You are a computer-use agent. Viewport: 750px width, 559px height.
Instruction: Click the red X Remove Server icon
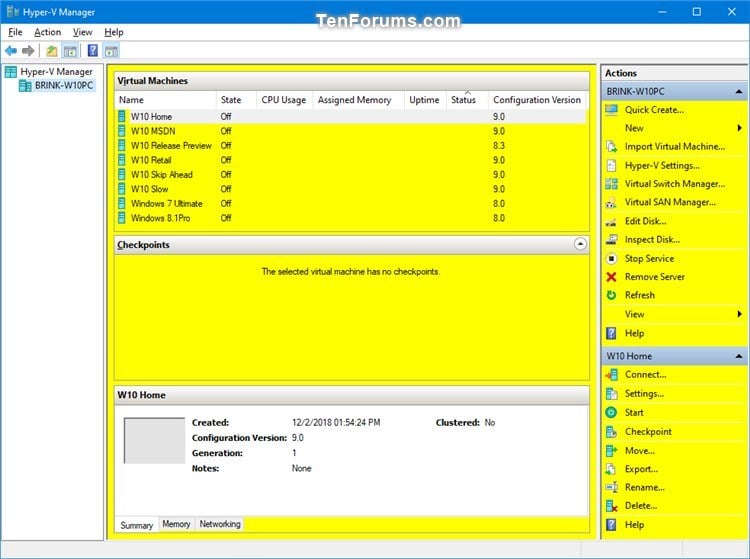click(x=611, y=277)
